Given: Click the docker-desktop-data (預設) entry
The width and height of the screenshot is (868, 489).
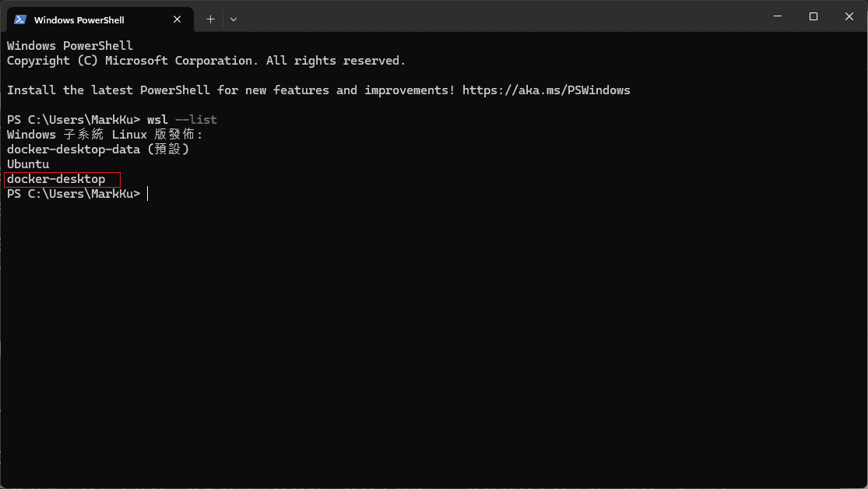Looking at the screenshot, I should [x=97, y=150].
